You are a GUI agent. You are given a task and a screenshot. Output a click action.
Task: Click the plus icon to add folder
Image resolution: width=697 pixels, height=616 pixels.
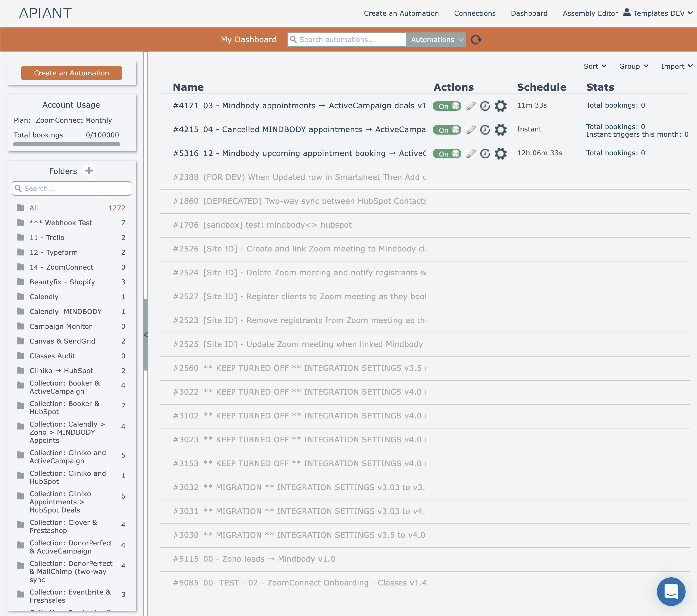click(x=89, y=171)
